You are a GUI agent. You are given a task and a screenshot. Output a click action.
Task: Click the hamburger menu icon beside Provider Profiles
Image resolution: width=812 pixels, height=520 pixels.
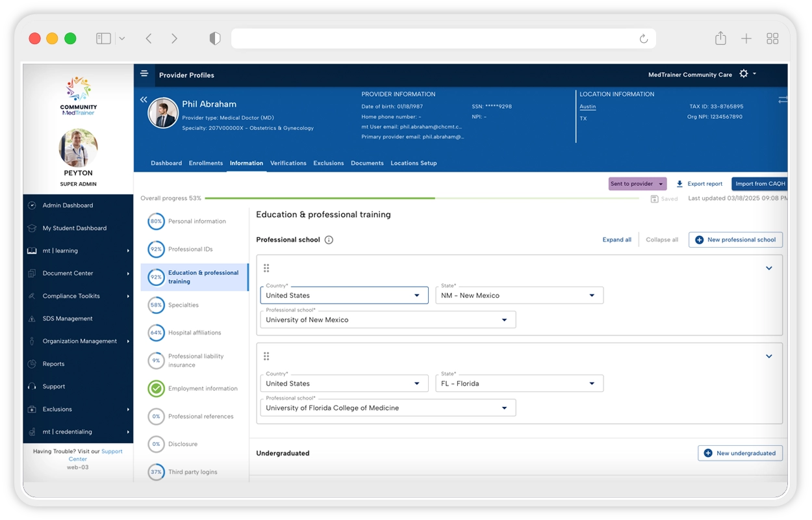pos(144,74)
